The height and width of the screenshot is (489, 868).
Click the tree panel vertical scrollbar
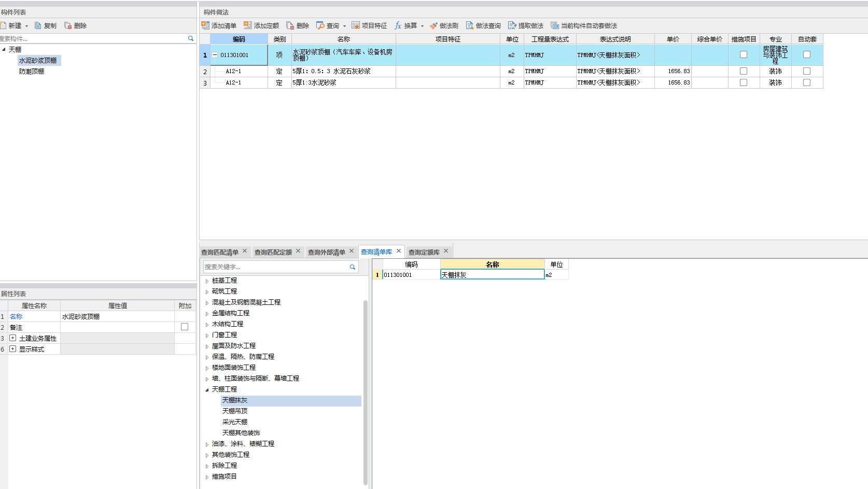366,392
